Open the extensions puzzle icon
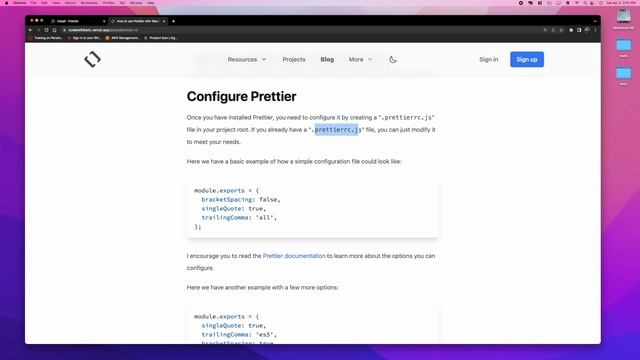 (x=571, y=30)
